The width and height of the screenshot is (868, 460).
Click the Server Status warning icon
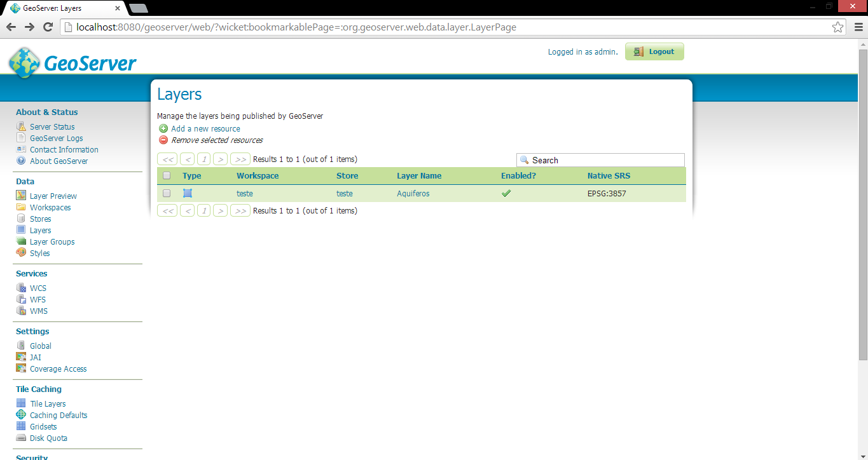click(x=21, y=126)
